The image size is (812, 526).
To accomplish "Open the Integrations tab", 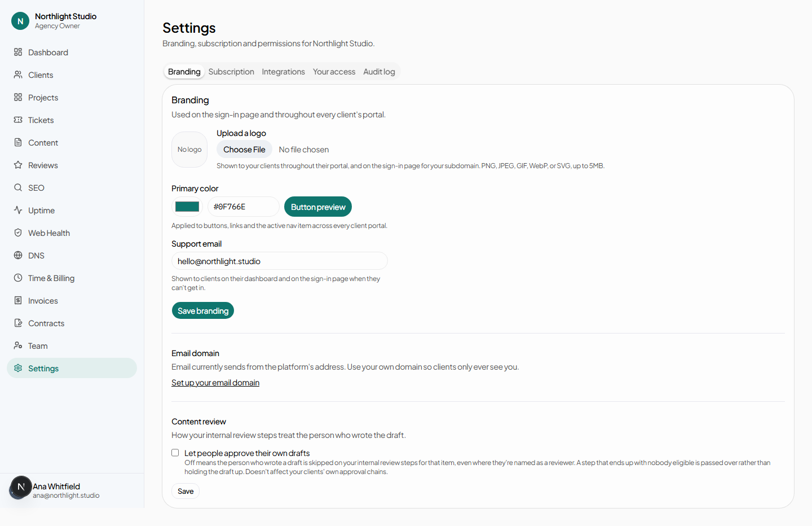I will pos(283,72).
